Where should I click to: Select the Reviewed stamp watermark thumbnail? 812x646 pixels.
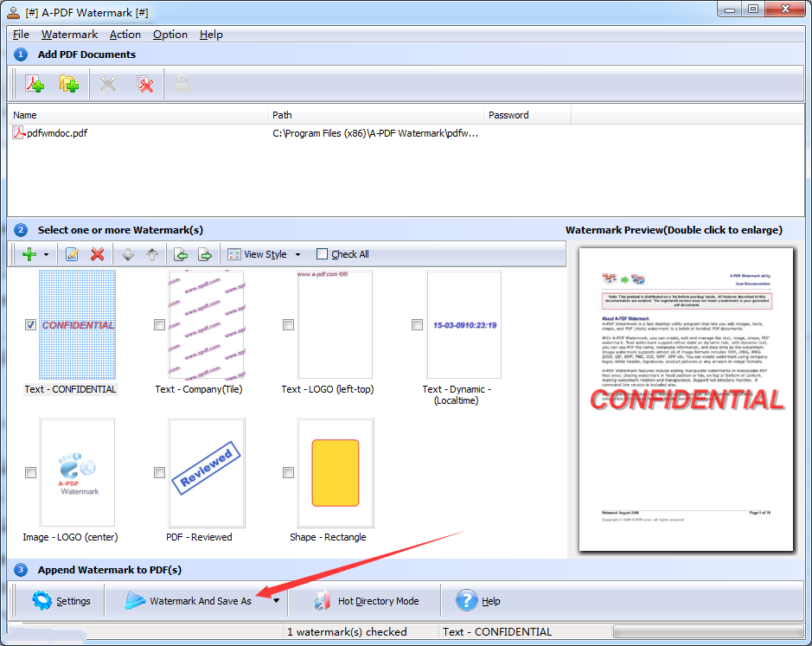(206, 472)
